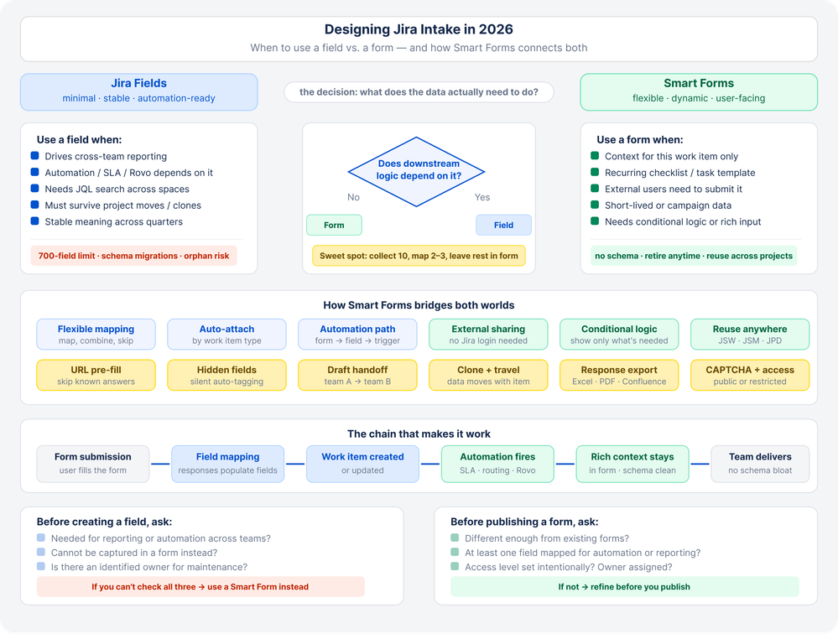Select the Auto-attach card
Viewport: 838px width, 644px height.
(226, 335)
